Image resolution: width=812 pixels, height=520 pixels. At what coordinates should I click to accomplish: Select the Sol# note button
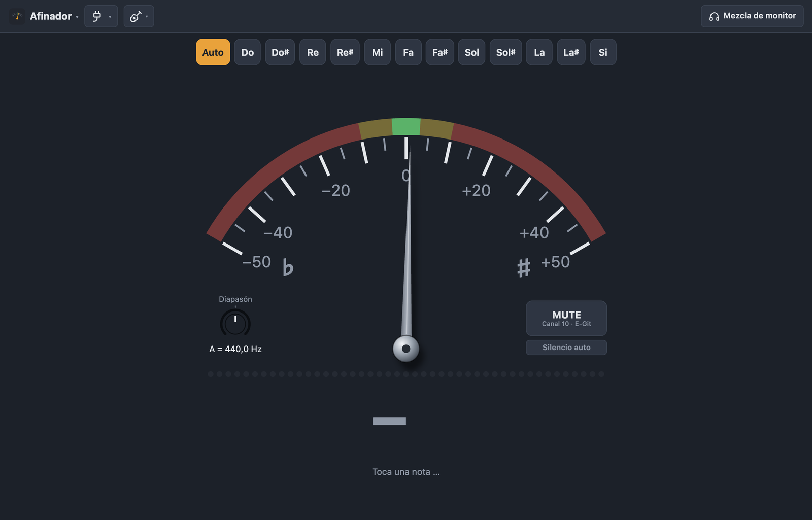[x=506, y=52]
